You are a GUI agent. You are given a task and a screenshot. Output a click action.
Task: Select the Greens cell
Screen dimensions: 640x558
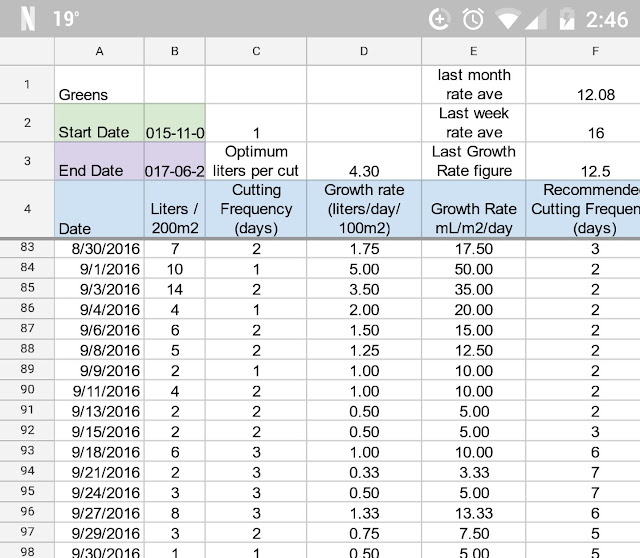[x=99, y=85]
